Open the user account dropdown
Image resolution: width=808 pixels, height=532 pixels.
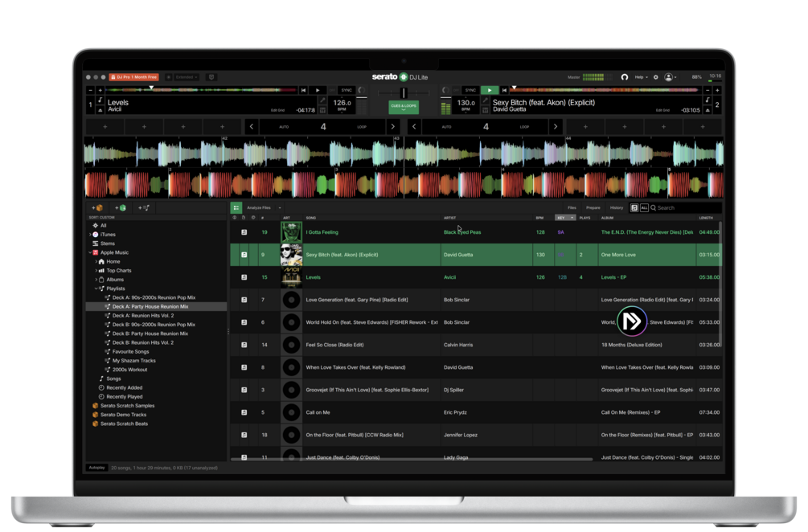point(670,77)
